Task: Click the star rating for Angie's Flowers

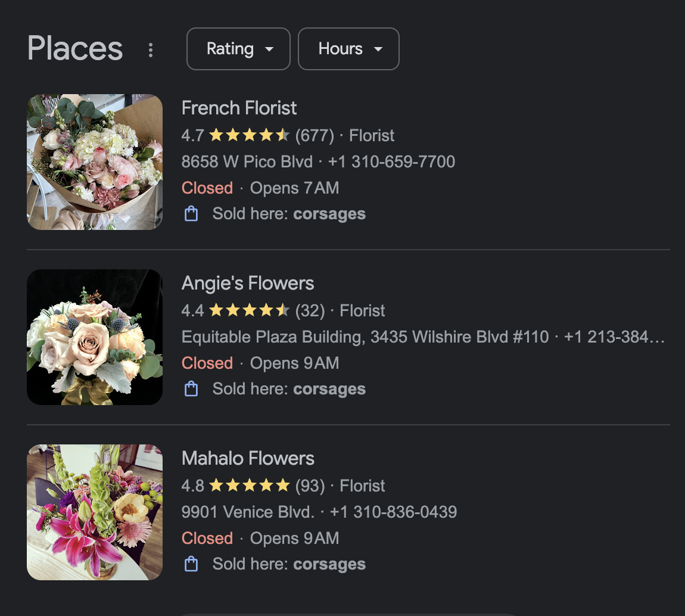Action: point(249,310)
